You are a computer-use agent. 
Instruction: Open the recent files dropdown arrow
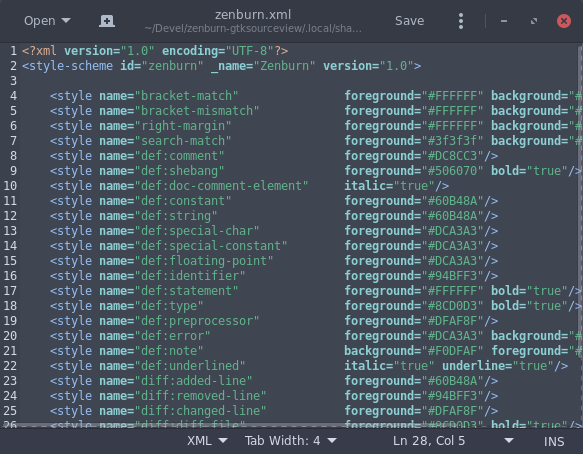tap(66, 20)
